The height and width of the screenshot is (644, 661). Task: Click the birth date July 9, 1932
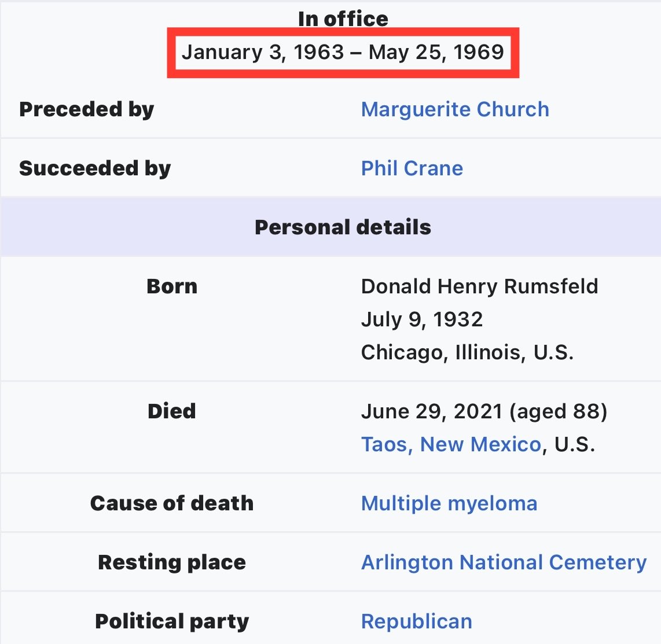point(421,319)
